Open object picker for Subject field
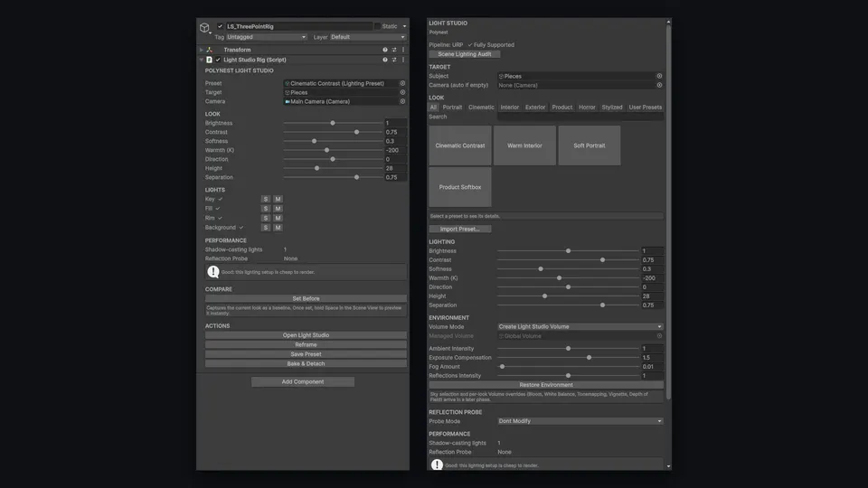The height and width of the screenshot is (488, 868). pyautogui.click(x=659, y=76)
